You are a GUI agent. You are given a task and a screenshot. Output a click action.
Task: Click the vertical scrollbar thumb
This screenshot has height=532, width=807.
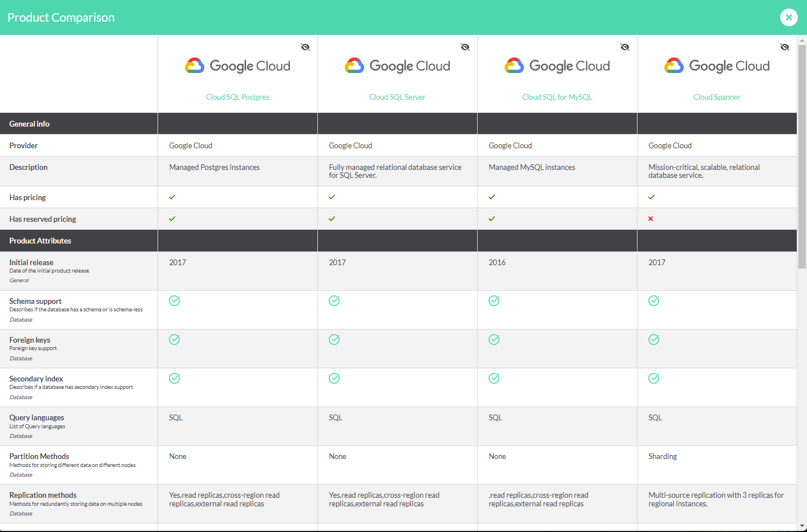click(802, 157)
